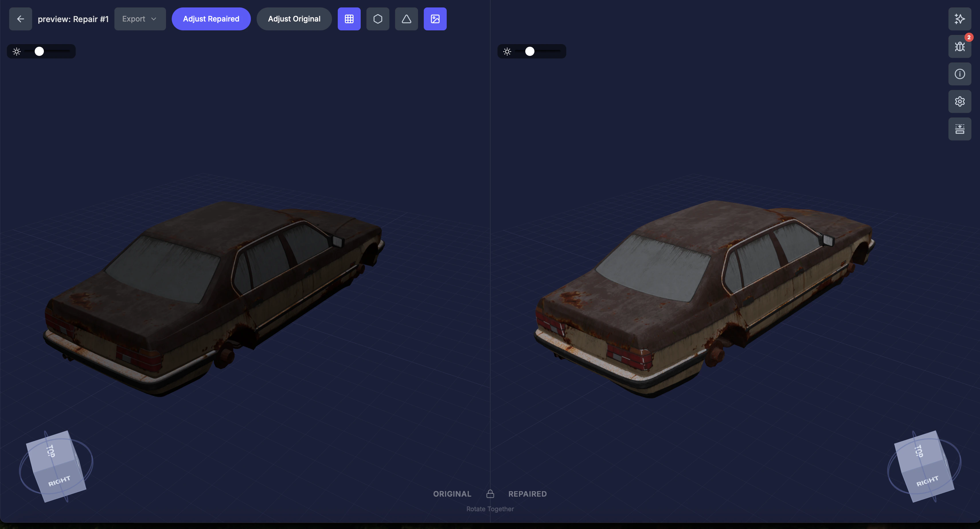Open the AI enhance sparkle panel
980x529 pixels.
tap(959, 19)
